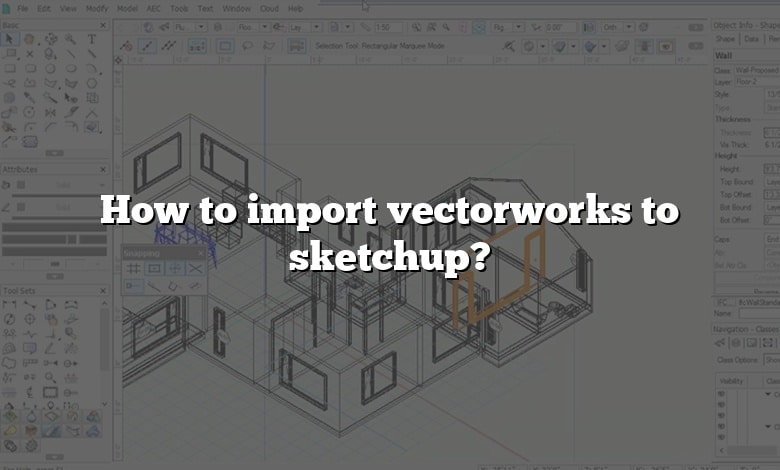780x470 pixels.
Task: Choose the Text tool in Basic palette
Action: point(92,39)
